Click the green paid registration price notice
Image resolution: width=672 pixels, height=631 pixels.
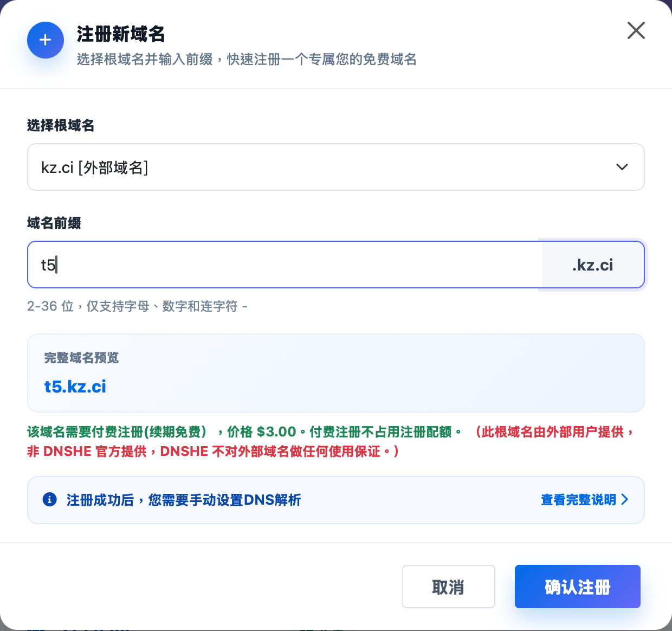pos(244,432)
